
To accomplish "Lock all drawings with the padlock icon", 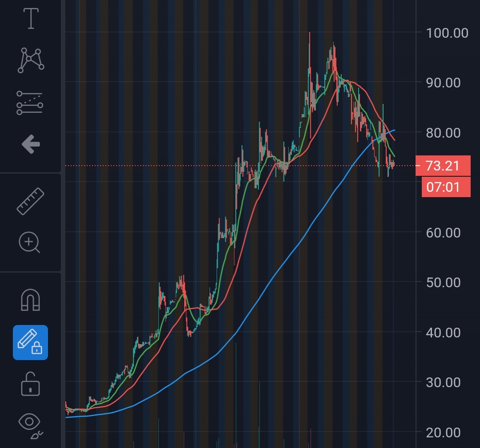I will 30,384.
